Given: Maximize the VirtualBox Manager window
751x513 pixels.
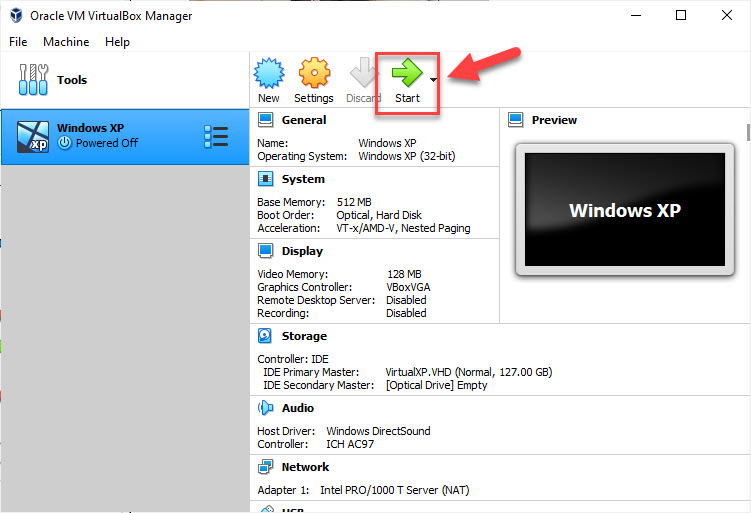Looking at the screenshot, I should click(681, 15).
